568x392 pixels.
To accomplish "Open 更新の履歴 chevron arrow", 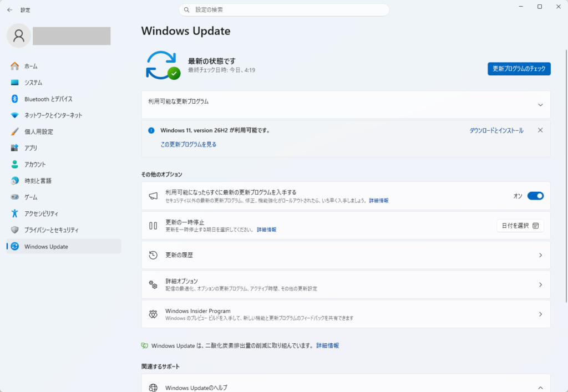I will (540, 255).
